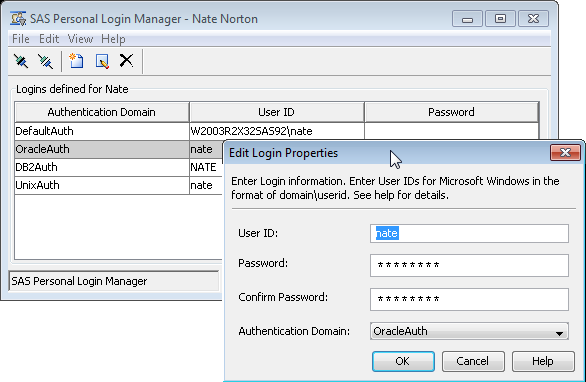
Task: Click the Password column header
Action: 451,112
